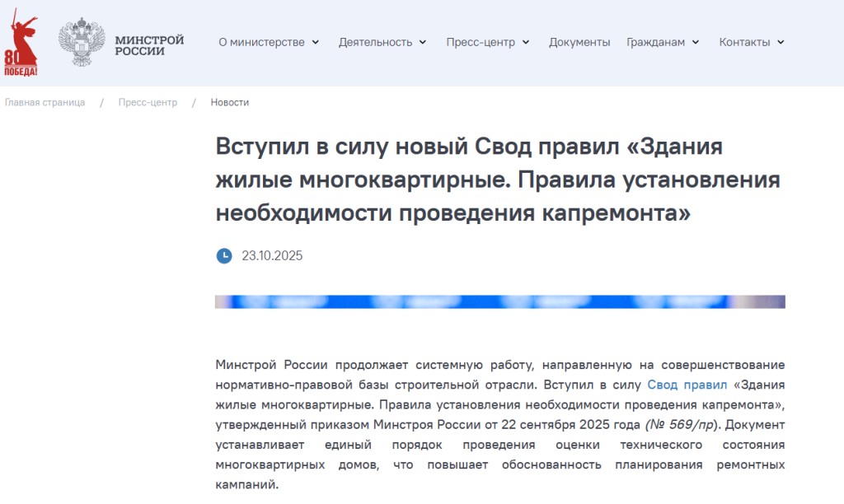Go to Главная страница breadcrumb
The image size is (844, 504).
coord(45,103)
